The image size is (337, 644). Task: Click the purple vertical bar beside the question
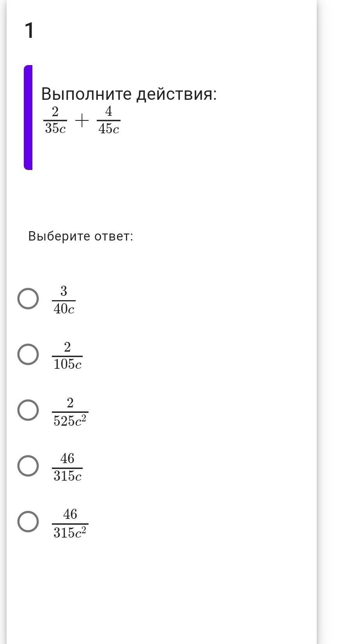point(28,117)
